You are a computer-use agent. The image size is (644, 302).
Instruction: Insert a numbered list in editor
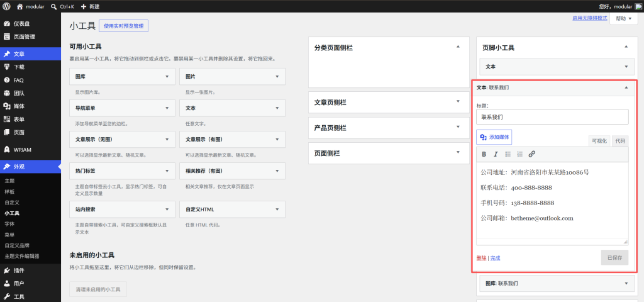click(519, 154)
